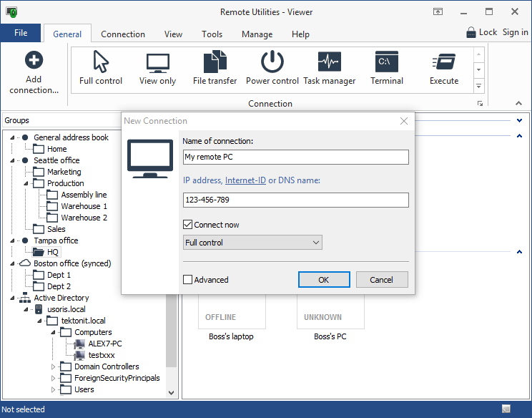
Task: Choose the View only monitor icon
Action: pyautogui.click(x=157, y=62)
